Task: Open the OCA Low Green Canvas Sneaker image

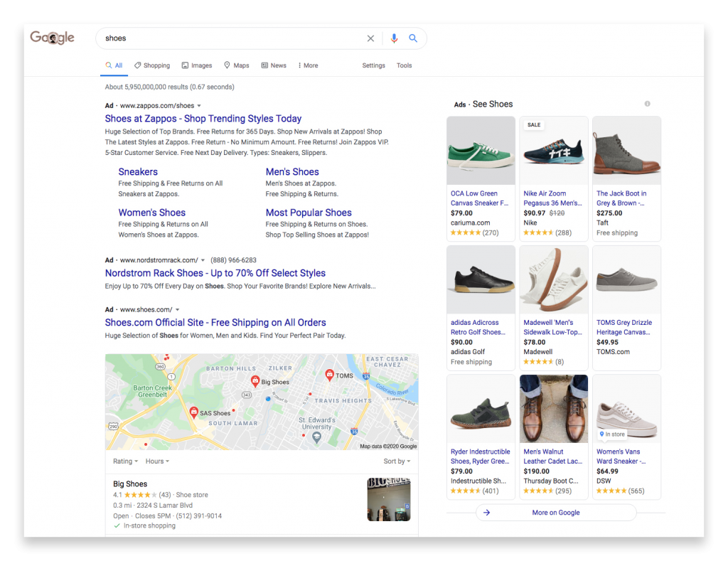Action: 481,151
